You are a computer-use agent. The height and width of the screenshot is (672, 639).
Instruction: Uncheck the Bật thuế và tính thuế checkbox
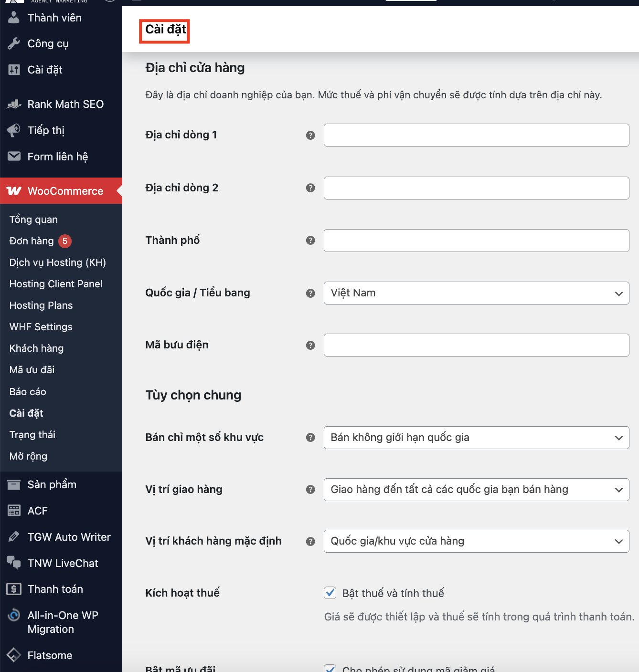[330, 593]
